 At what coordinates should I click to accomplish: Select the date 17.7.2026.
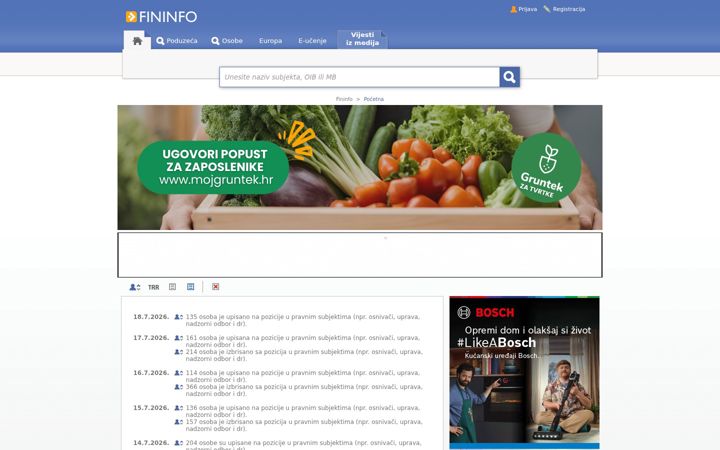tap(151, 338)
